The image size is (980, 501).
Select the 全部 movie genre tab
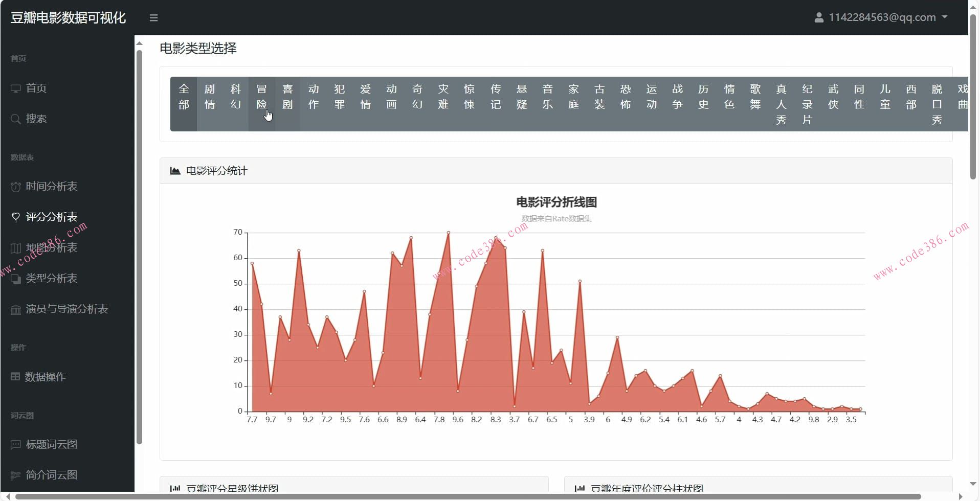(184, 97)
